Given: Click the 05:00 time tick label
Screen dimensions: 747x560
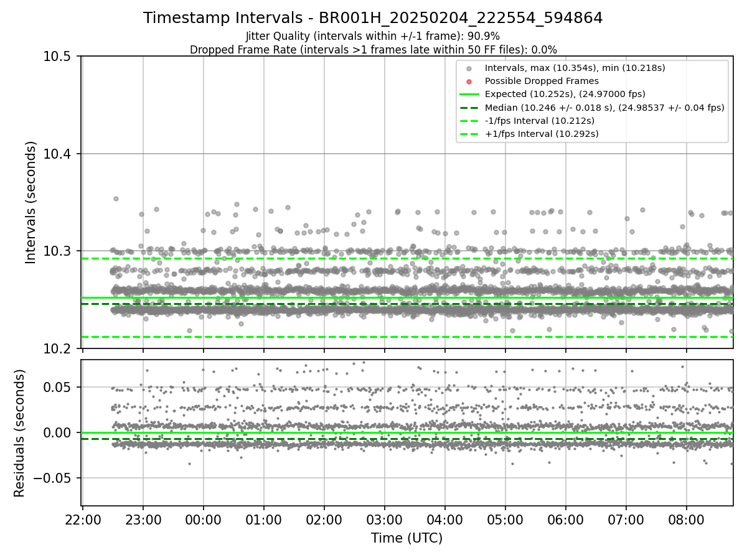Looking at the screenshot, I should [x=505, y=519].
